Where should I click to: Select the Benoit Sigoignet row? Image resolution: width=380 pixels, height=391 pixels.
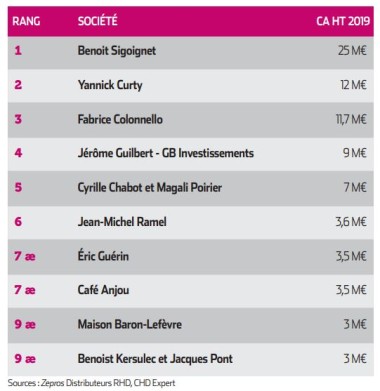point(191,51)
